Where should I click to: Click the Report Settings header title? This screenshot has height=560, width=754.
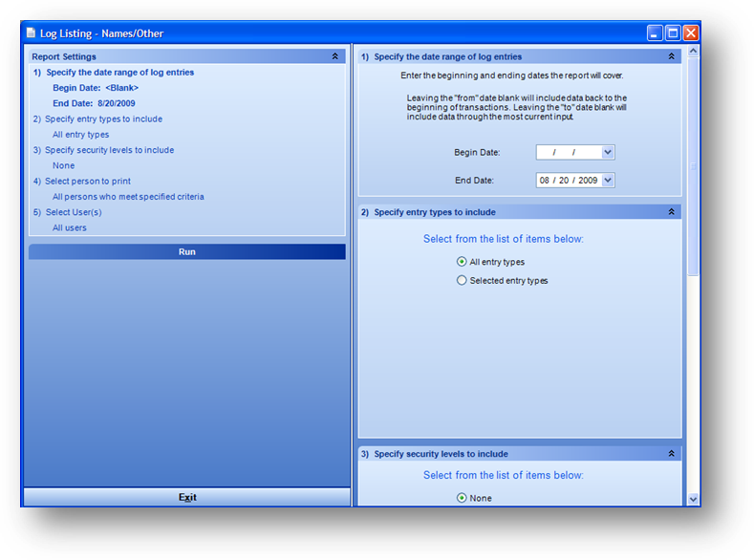pos(64,56)
